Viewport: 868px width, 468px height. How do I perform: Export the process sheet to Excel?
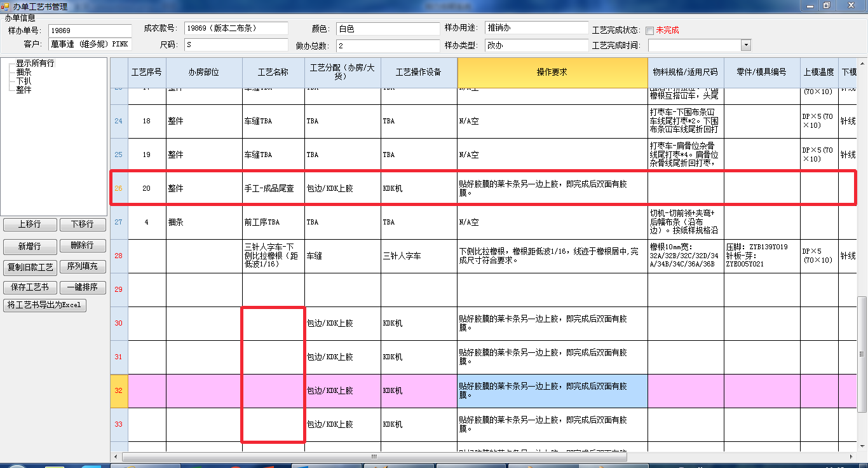point(44,305)
